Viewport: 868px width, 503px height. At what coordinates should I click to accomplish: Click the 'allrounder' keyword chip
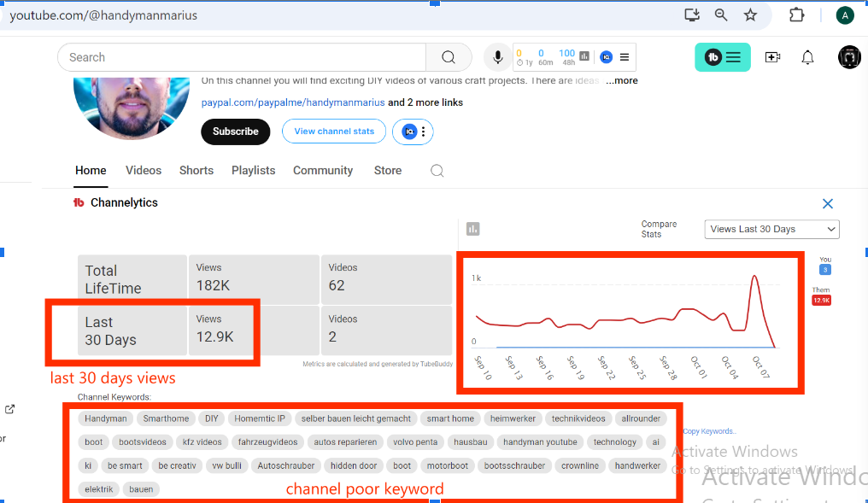coord(641,419)
